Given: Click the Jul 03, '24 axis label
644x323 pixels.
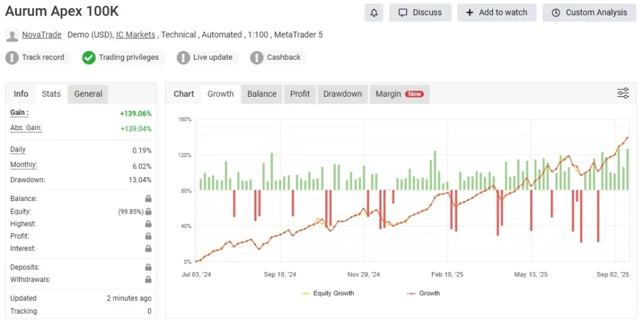Looking at the screenshot, I should coord(196,274).
